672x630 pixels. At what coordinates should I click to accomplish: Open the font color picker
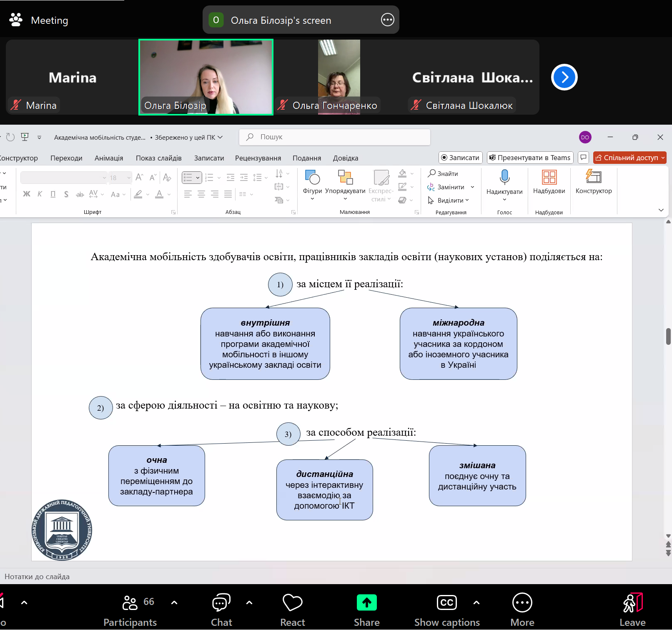pos(168,194)
